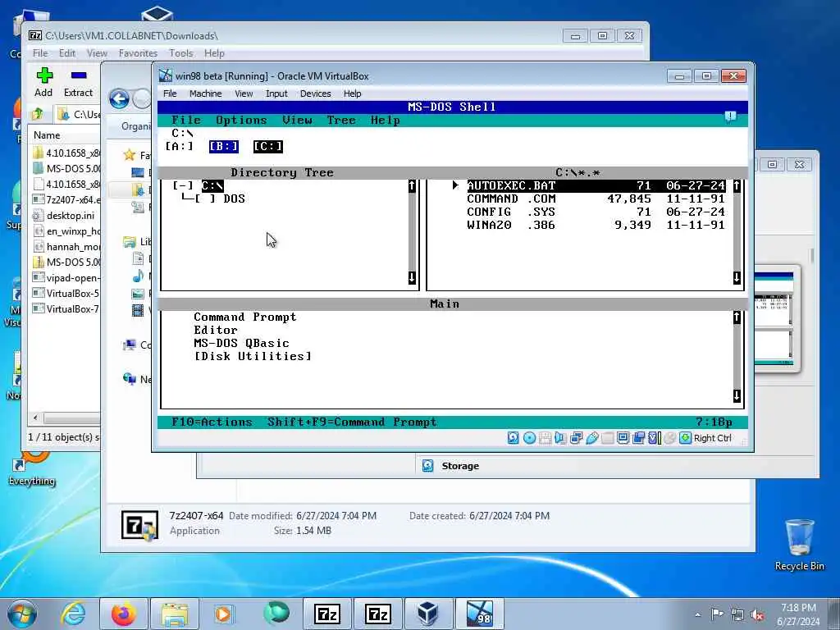Click the Directory Tree scroll down arrow
The height and width of the screenshot is (630, 840).
click(x=412, y=277)
